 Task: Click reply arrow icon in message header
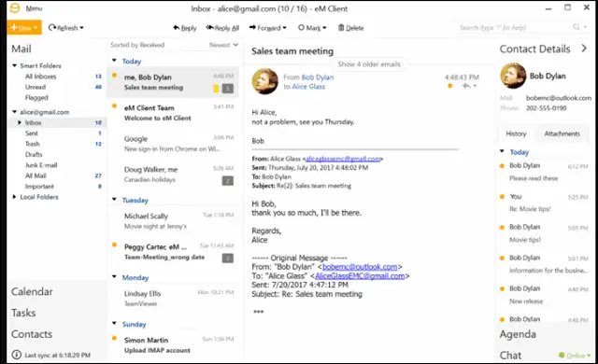(x=466, y=86)
